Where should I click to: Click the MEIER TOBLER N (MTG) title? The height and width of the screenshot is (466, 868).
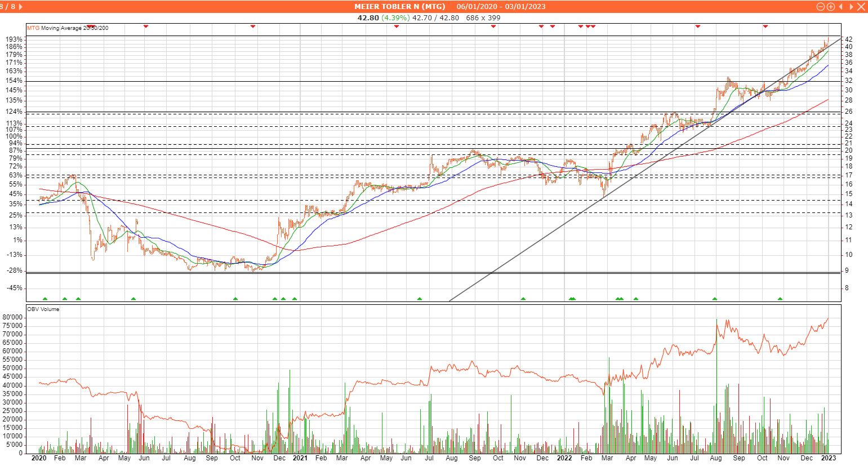click(399, 7)
